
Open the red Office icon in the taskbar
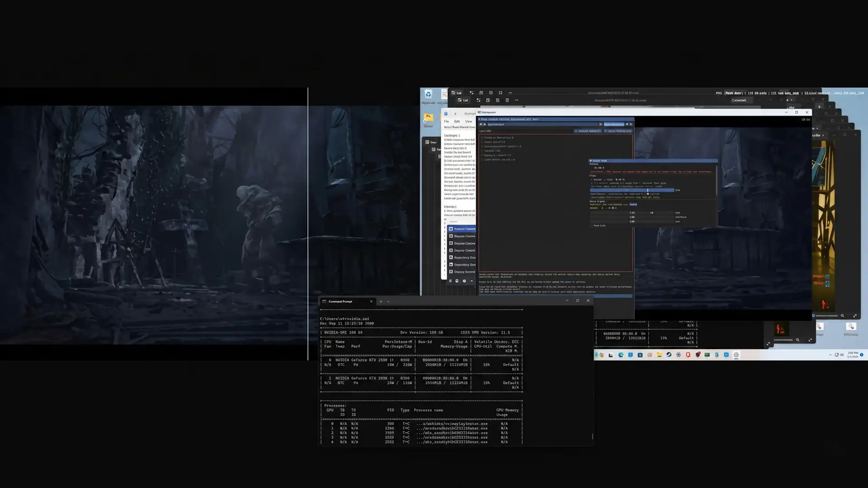point(688,355)
